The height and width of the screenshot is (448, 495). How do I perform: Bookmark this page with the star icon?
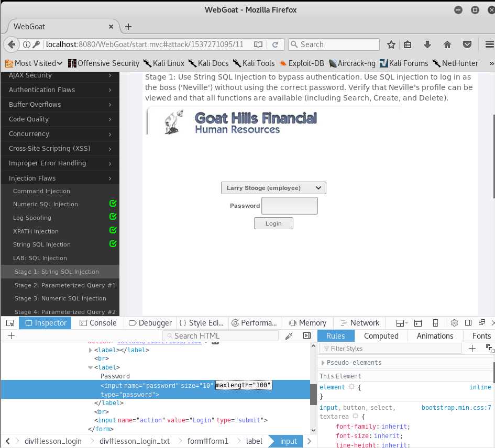(391, 44)
